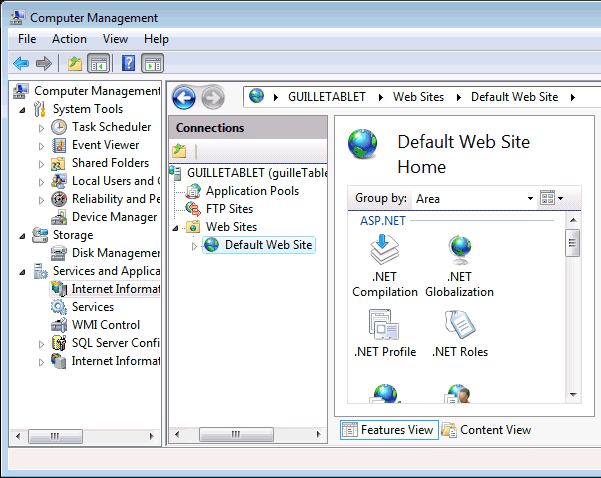Toggle Show/Hide Action Pane toolbar icon
Viewport: 601px width, 478px height.
coord(153,63)
